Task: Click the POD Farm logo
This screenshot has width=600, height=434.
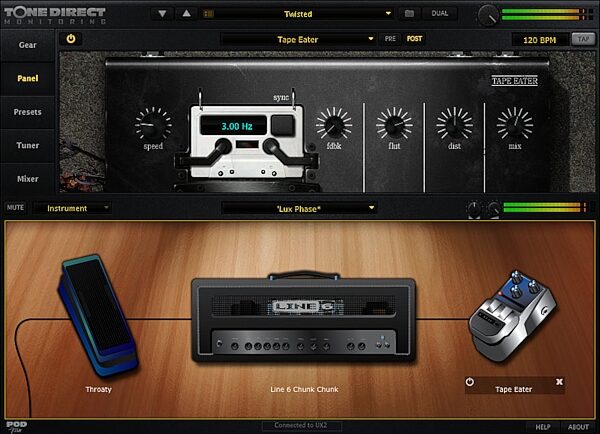Action: pos(16,426)
